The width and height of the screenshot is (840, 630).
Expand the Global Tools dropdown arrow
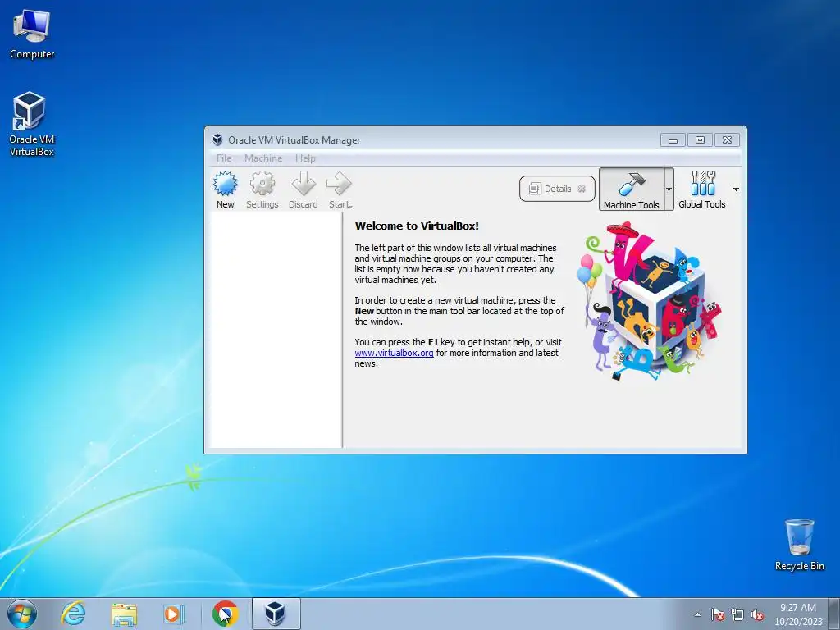736,189
